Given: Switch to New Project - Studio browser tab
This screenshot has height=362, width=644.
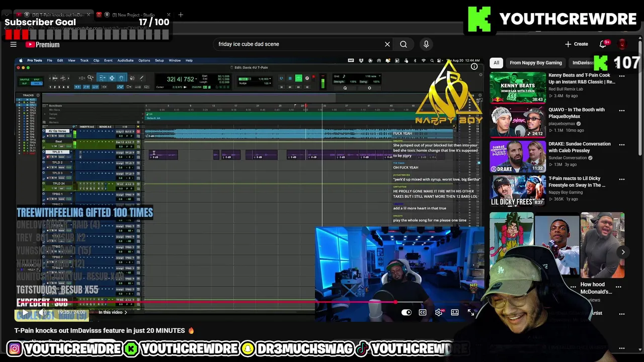Looking at the screenshot, I should [x=133, y=15].
